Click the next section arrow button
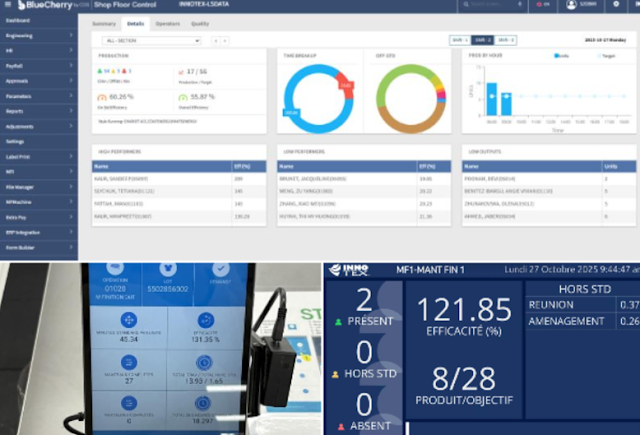This screenshot has width=640, height=435. pos(225,41)
